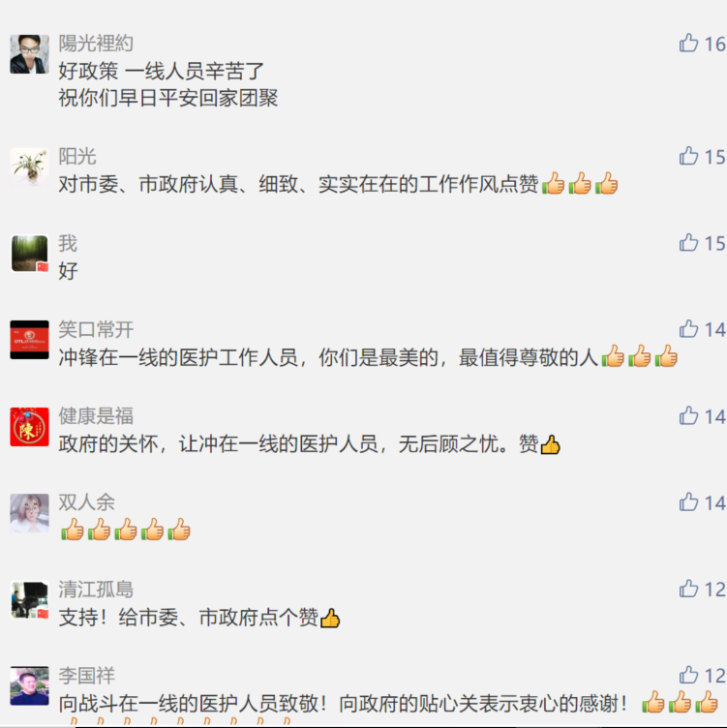Like 阳光's comment praising 市委市政府
The width and height of the screenshot is (727, 728).
coord(688,156)
